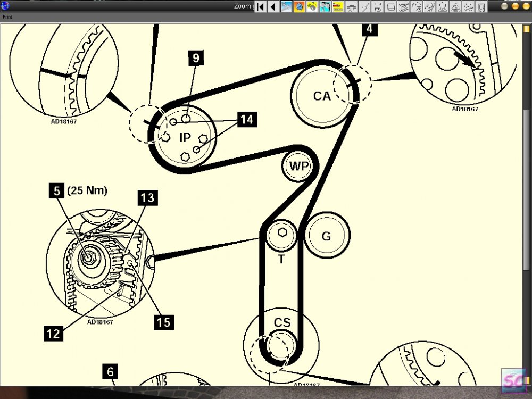Click the first page navigation arrow icon
Viewport: 532px width, 399px height.
tap(260, 6)
